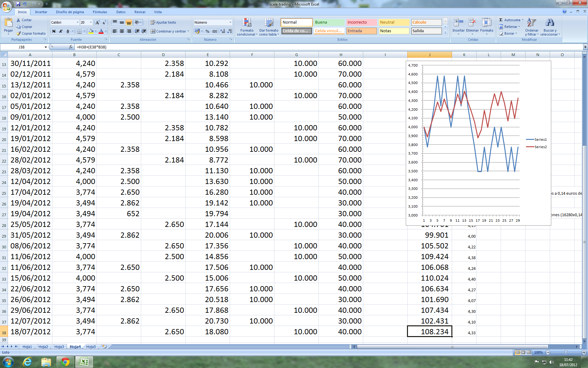Apply the Incorrecto cell style
The width and height of the screenshot is (588, 368).
[361, 22]
